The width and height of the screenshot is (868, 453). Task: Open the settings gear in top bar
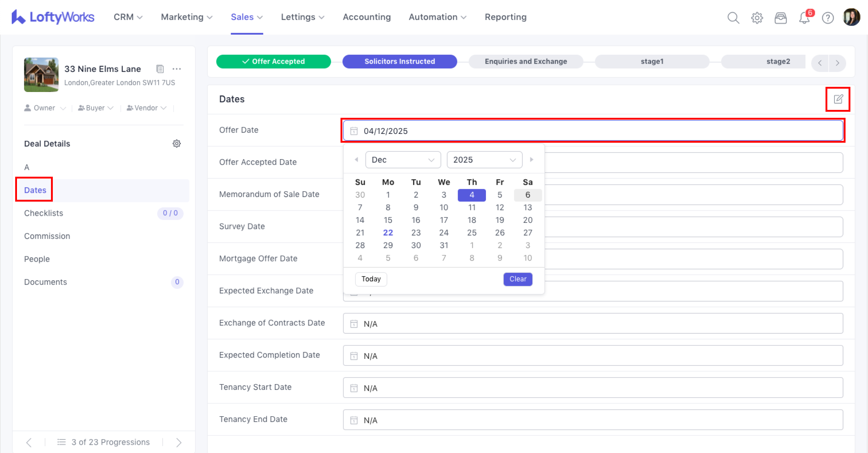click(x=757, y=17)
